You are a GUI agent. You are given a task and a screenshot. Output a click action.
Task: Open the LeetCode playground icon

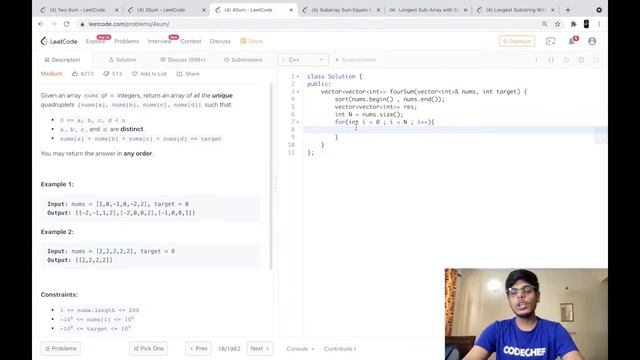(x=551, y=41)
